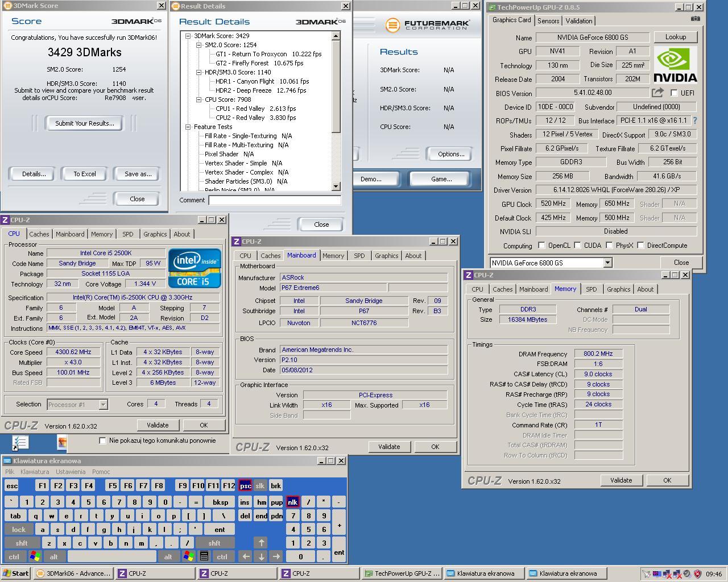Click the Lookup button in GPU-Z

(676, 37)
